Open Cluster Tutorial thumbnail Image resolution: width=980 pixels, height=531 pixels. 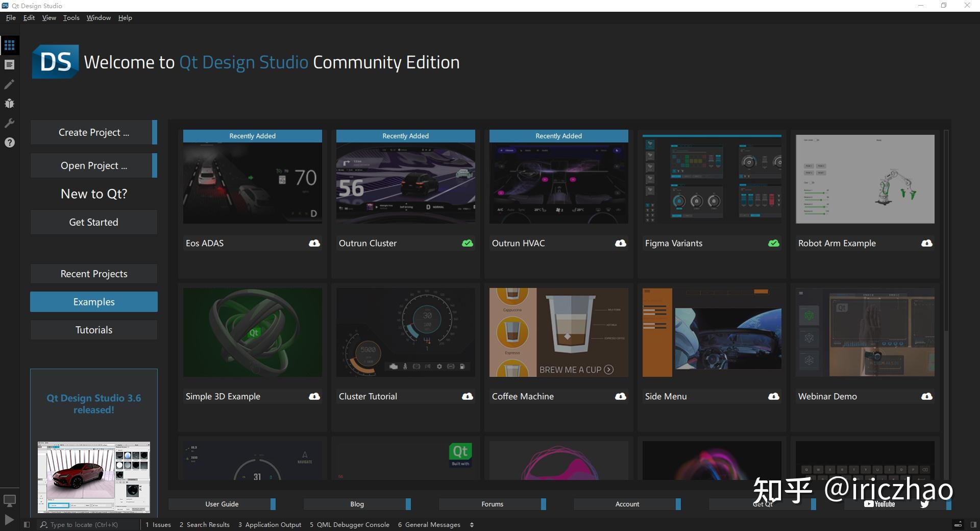[x=406, y=332]
